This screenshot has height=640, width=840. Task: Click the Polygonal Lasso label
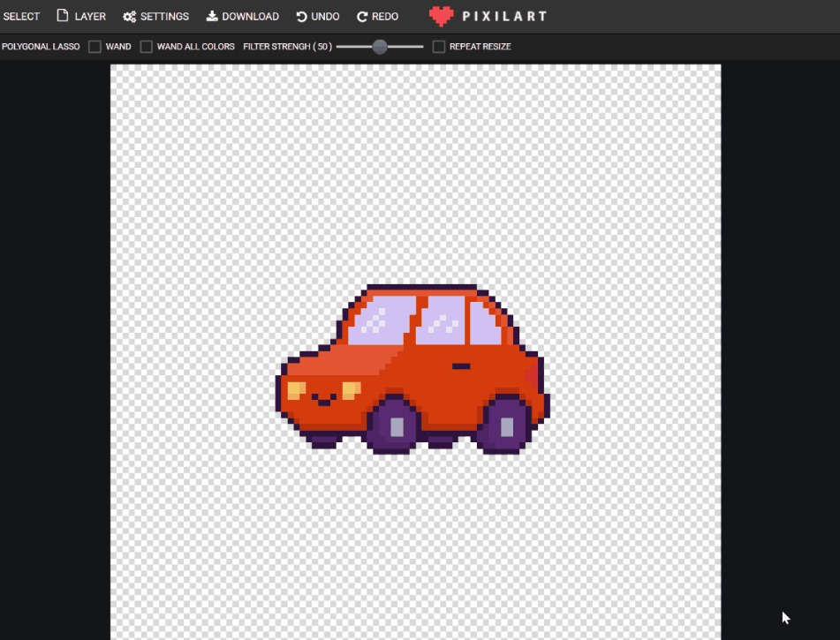point(41,47)
